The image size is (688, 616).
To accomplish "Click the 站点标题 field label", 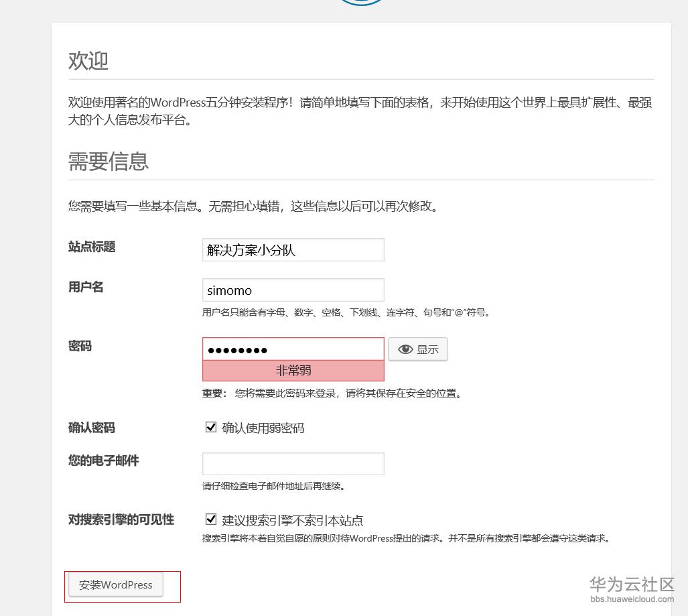I will (92, 247).
